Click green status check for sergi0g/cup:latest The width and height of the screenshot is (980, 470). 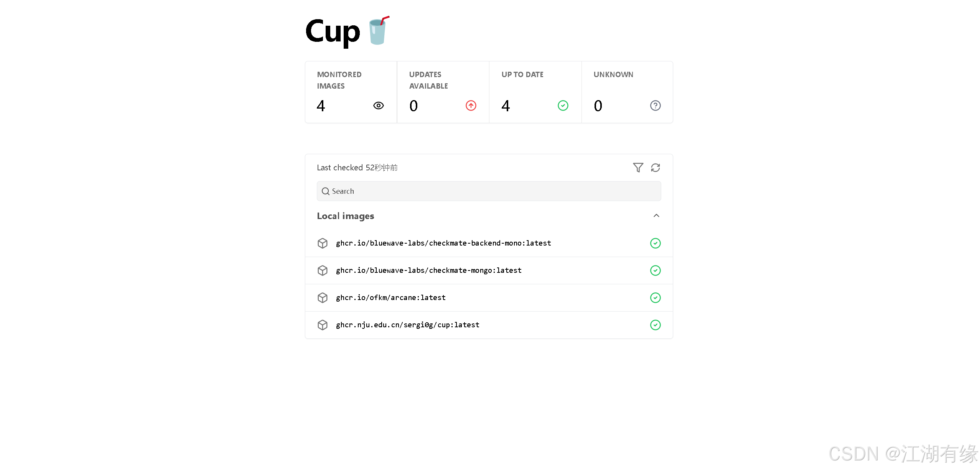pos(655,325)
